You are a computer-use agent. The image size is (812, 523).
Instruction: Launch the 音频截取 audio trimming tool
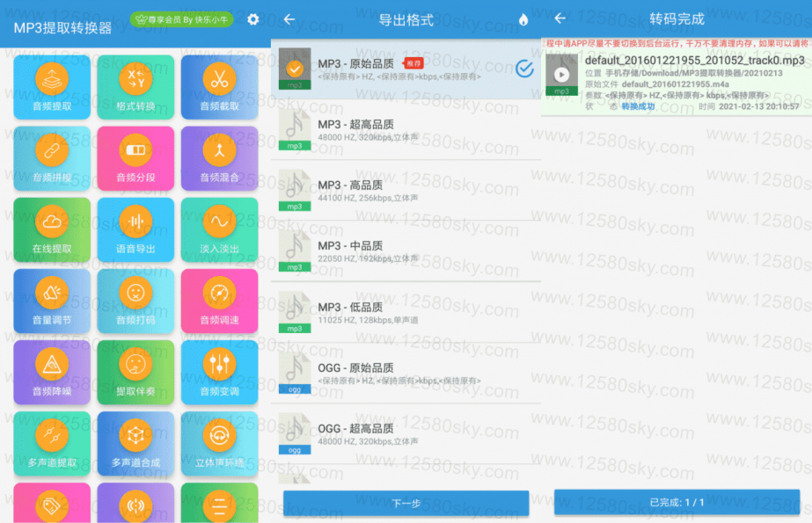(x=219, y=85)
